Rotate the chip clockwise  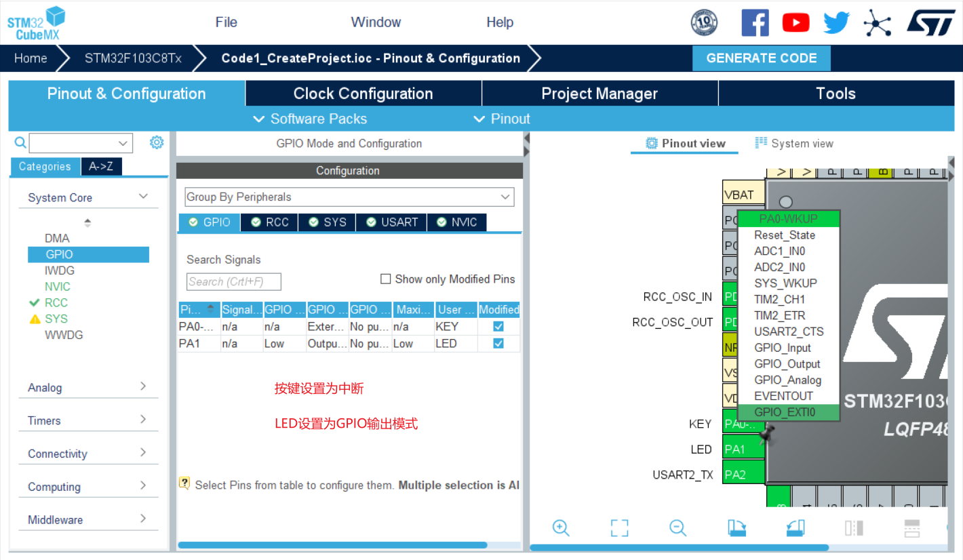pyautogui.click(x=736, y=527)
